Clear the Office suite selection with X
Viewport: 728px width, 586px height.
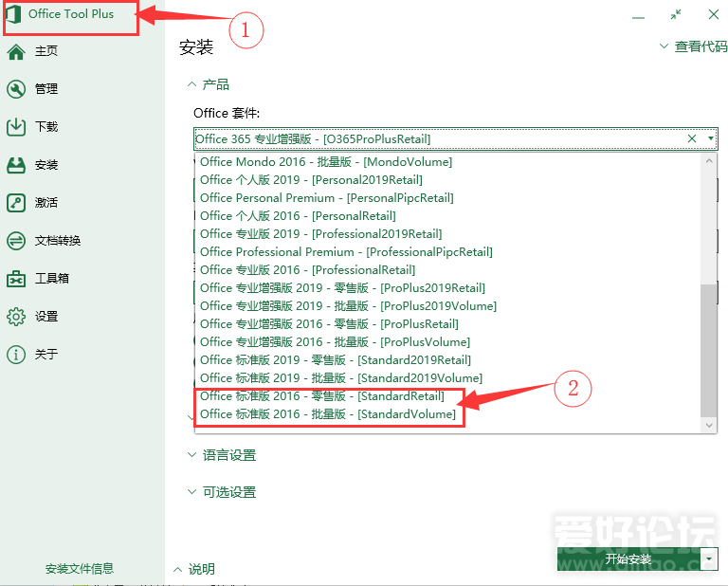click(692, 138)
